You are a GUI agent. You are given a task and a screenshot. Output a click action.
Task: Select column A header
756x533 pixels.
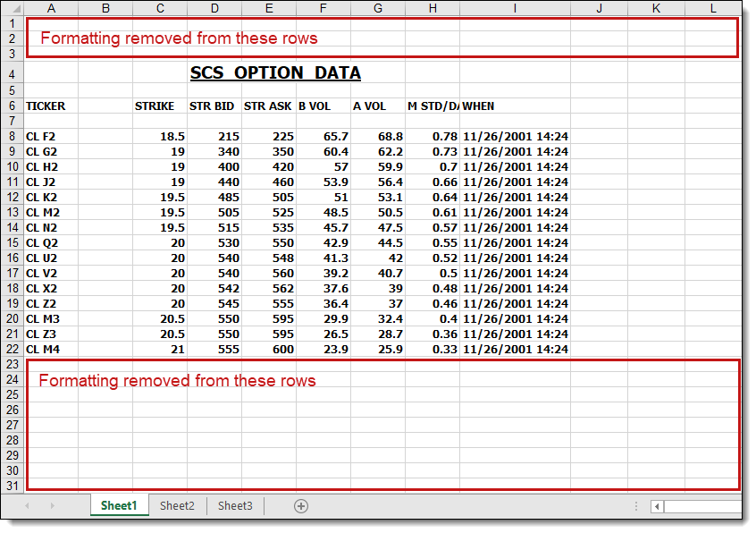pos(51,8)
